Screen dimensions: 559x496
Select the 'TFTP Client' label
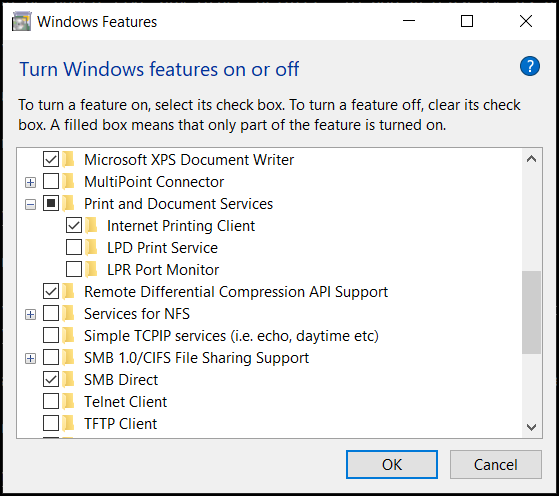(x=120, y=424)
